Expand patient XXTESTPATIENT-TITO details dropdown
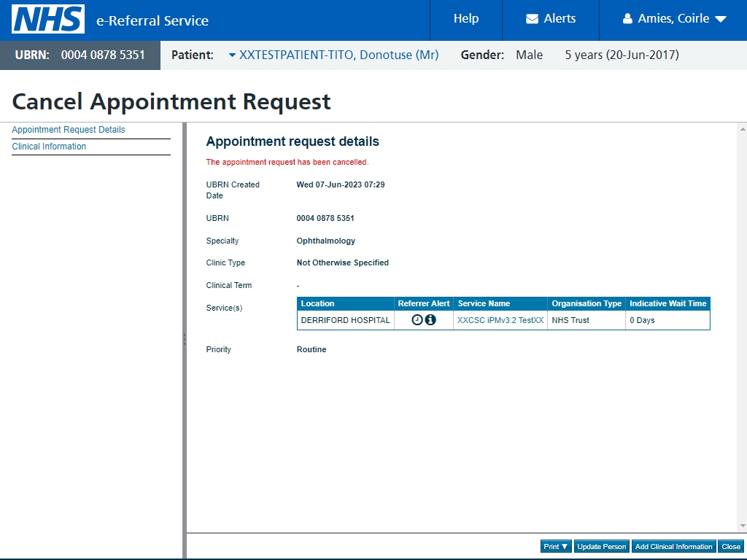 click(x=333, y=55)
